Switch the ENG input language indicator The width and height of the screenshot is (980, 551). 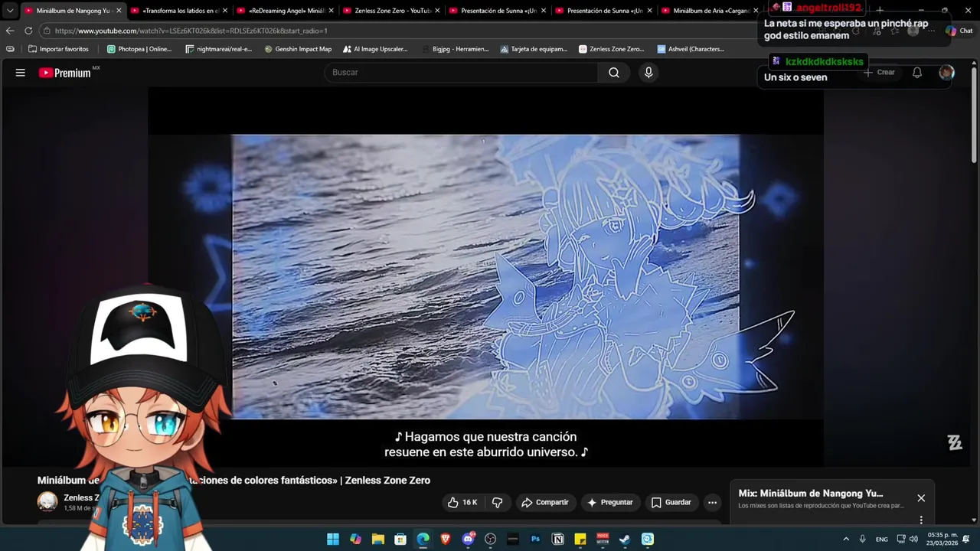[882, 540]
